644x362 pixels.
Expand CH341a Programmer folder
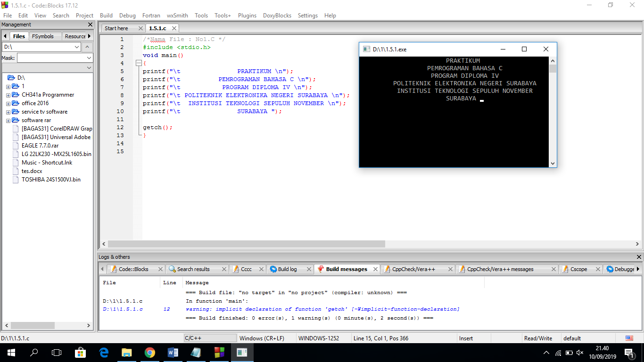[8, 95]
